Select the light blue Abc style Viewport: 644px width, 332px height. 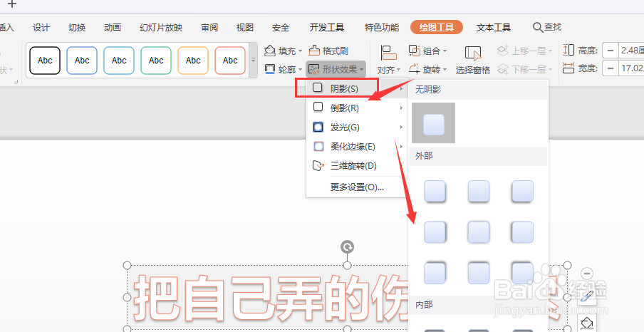tap(119, 61)
